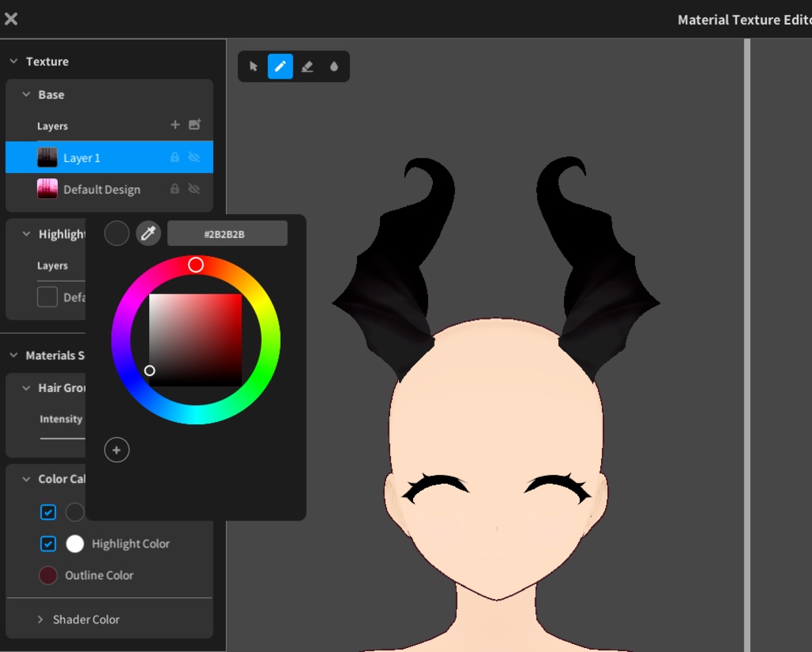Screen dimensions: 812x652
Task: Switch to the eraser tool
Action: pos(307,67)
